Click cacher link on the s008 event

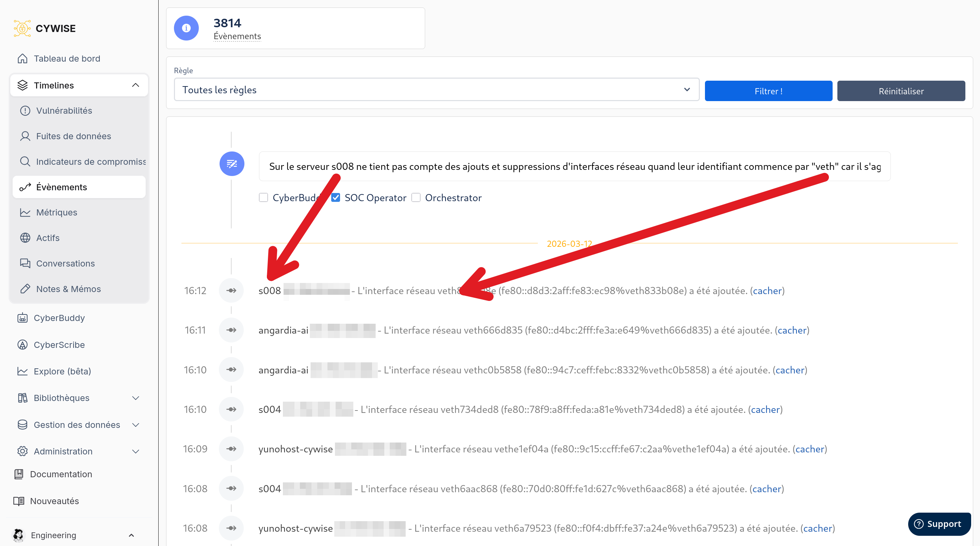click(767, 291)
